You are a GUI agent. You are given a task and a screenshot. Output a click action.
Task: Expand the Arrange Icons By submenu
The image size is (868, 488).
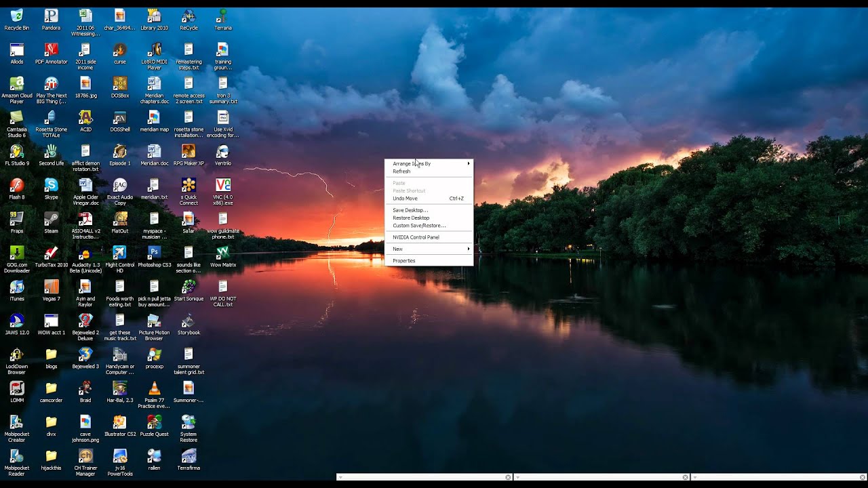click(429, 163)
